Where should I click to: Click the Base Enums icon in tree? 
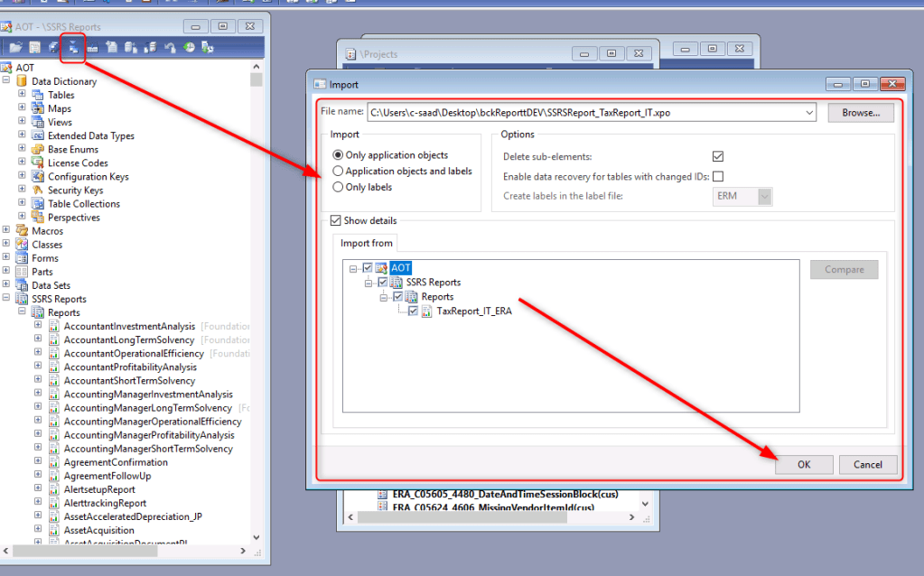[38, 150]
